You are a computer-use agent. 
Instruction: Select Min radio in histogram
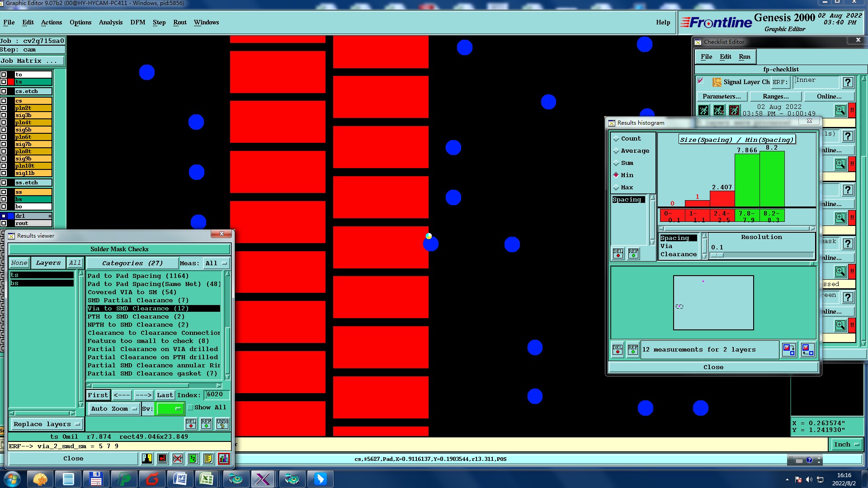point(623,175)
